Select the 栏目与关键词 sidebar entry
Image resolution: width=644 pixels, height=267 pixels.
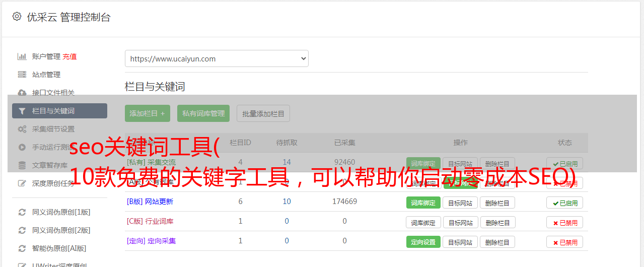click(x=59, y=111)
